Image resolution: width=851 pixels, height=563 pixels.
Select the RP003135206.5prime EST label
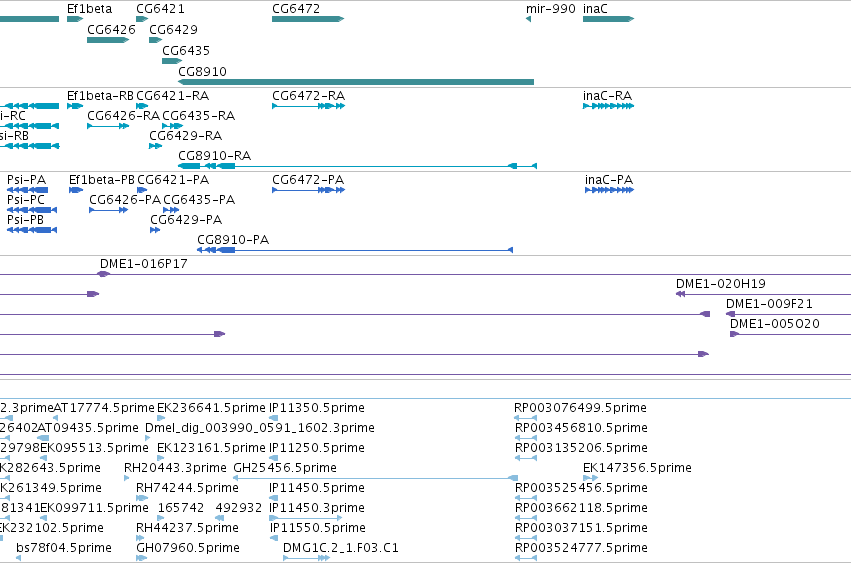581,448
